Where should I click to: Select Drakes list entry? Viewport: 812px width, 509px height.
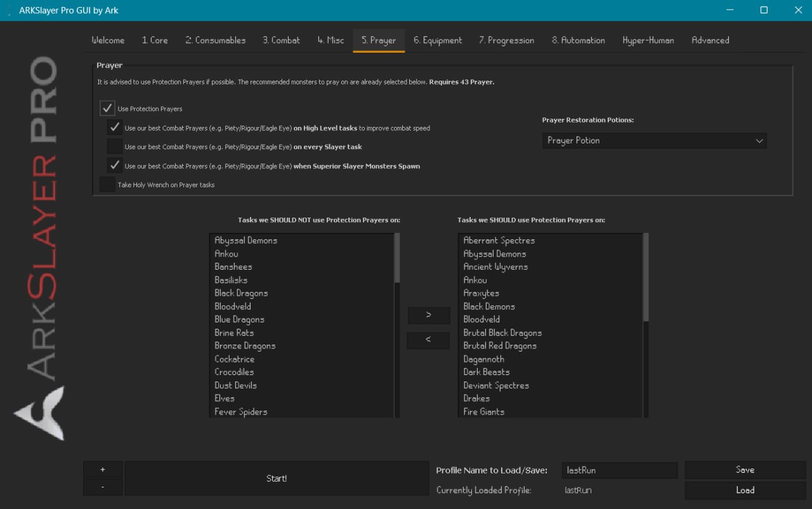(551, 399)
